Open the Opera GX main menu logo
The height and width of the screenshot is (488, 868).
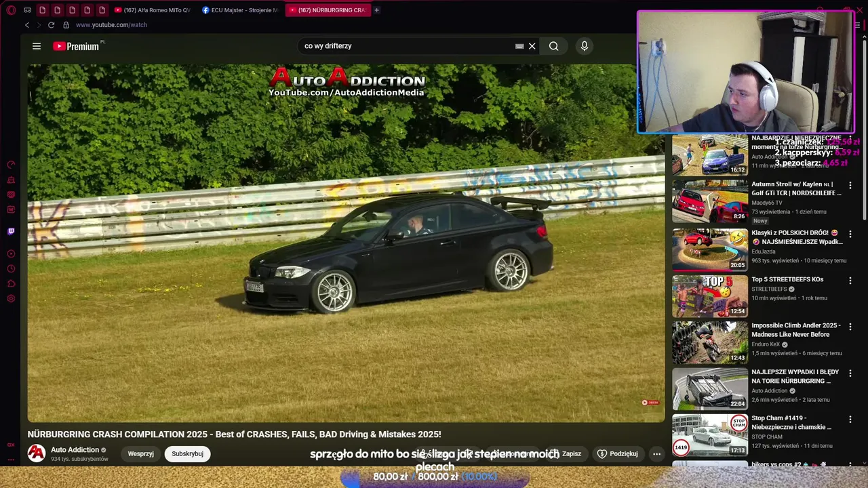(x=11, y=10)
